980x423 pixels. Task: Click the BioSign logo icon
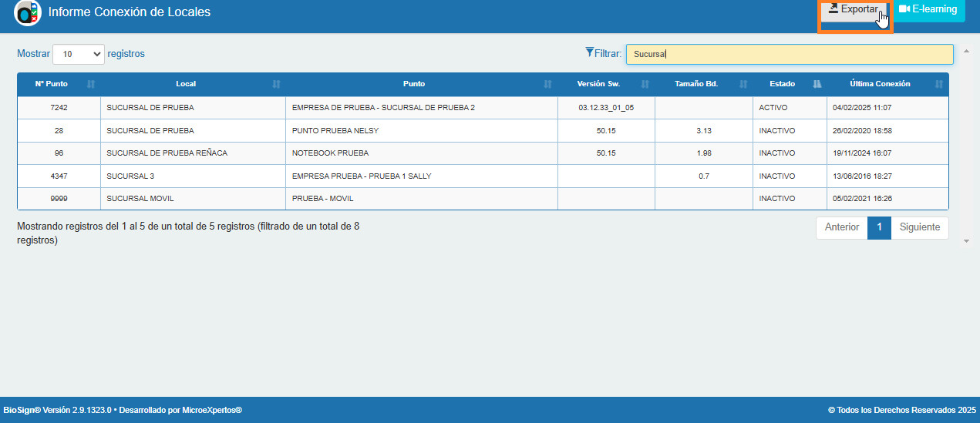point(28,13)
